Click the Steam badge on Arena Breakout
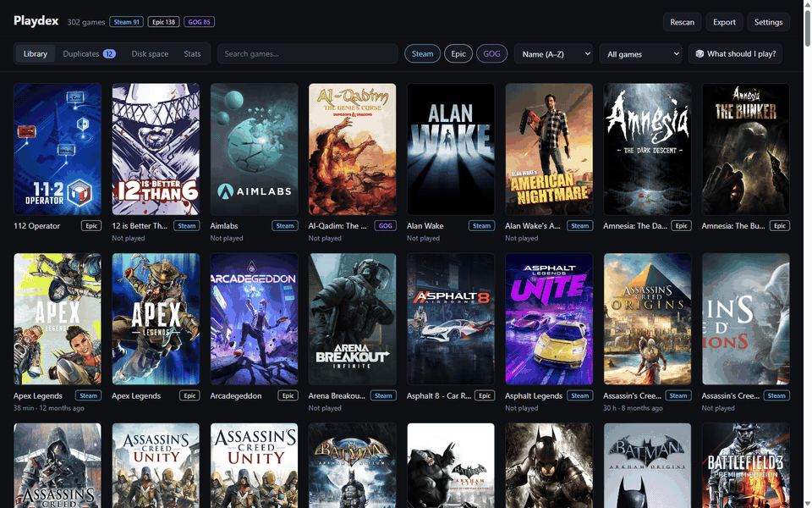Viewport: 812px width, 508px height. pos(383,395)
